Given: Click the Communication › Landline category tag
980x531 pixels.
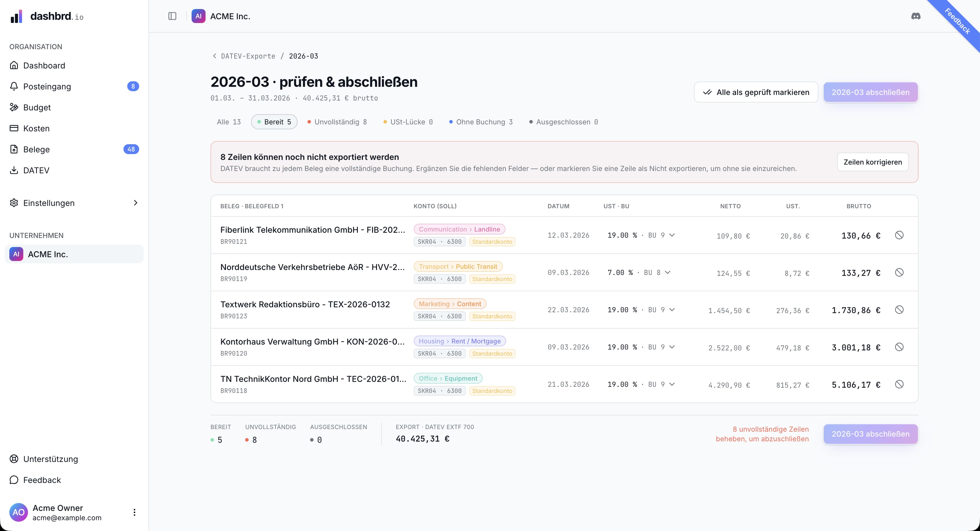Looking at the screenshot, I should (459, 229).
